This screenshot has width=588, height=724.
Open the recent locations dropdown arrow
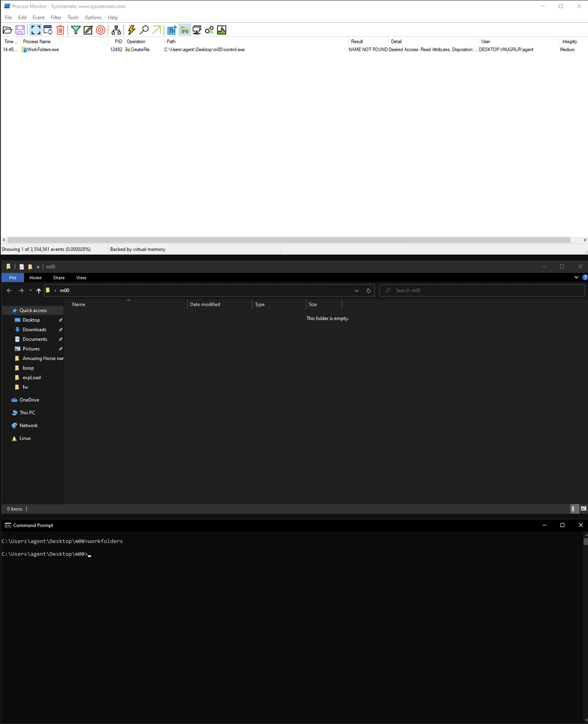30,291
